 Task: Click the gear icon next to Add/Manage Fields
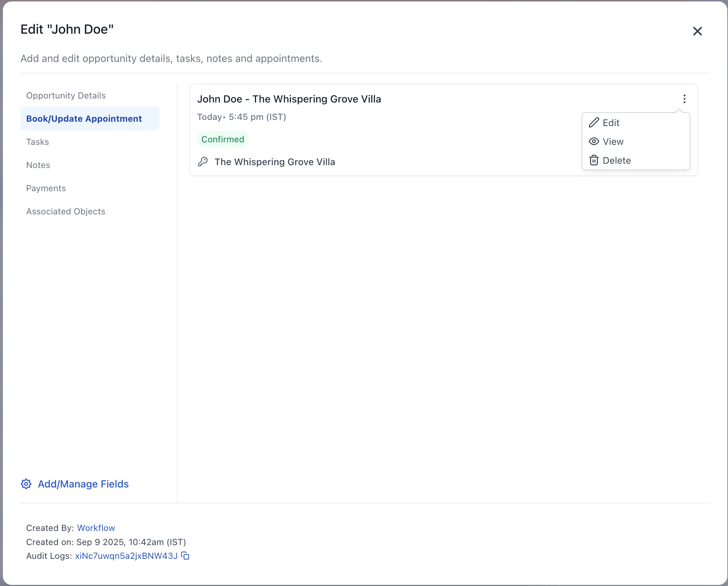26,484
